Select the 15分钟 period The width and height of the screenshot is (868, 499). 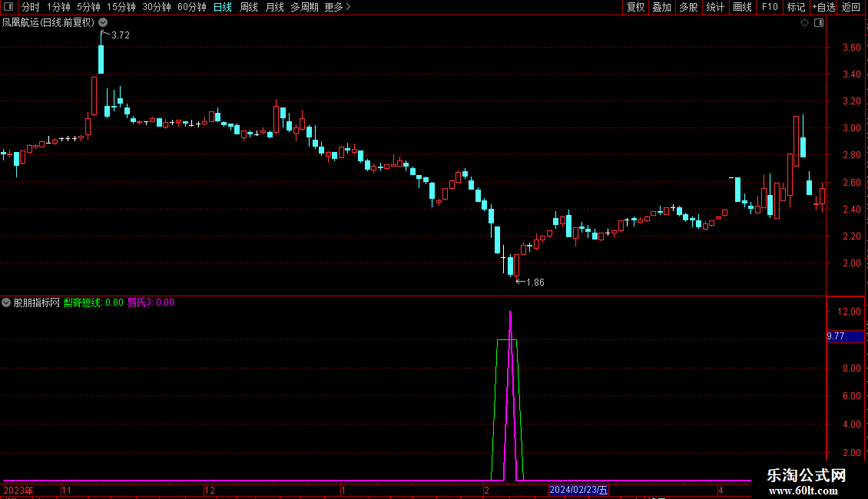click(x=121, y=7)
